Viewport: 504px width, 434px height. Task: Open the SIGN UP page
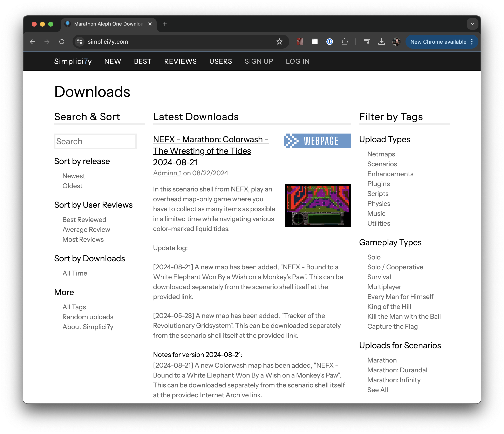[x=259, y=61]
